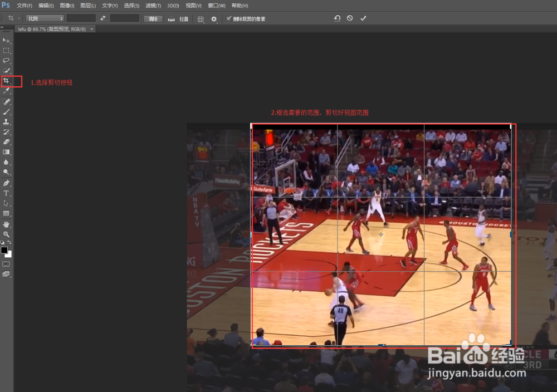
Task: Select the Lasso tool
Action: click(x=6, y=60)
